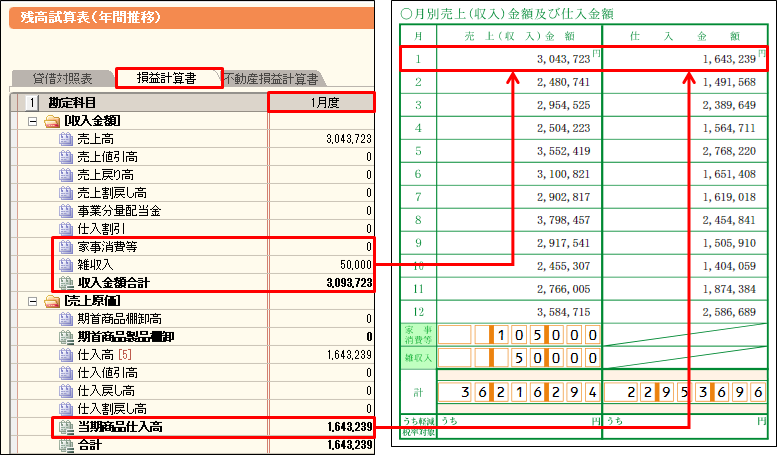Click the 売上原価 folder icon
The image size is (777, 455).
point(51,301)
